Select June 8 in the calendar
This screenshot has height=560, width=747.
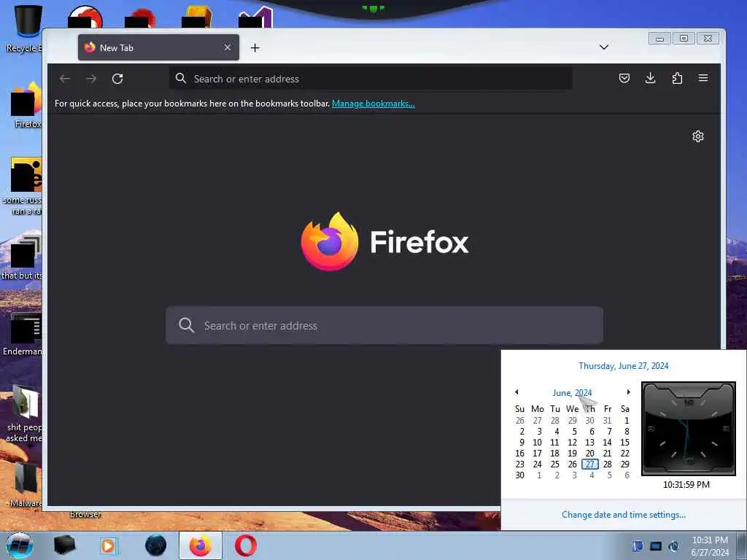point(627,431)
